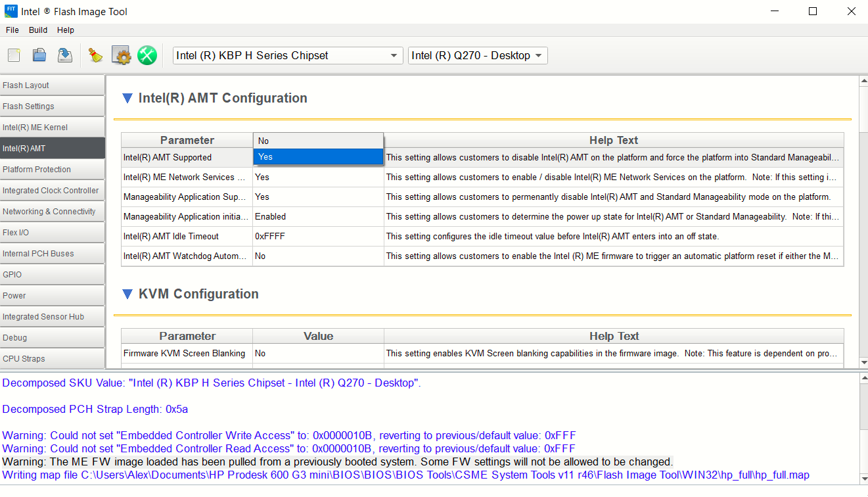Click the FIT application icon in title bar
The width and height of the screenshot is (868, 497).
point(10,11)
